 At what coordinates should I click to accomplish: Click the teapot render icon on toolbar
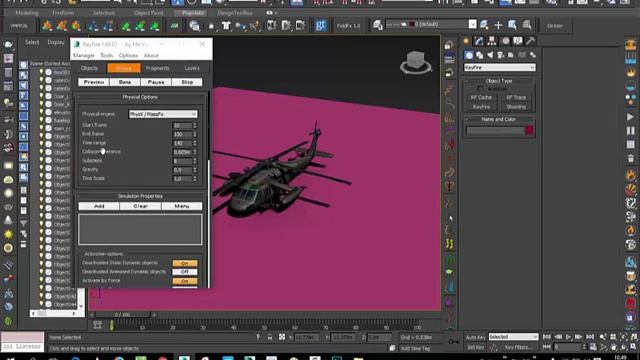pyautogui.click(x=8, y=44)
